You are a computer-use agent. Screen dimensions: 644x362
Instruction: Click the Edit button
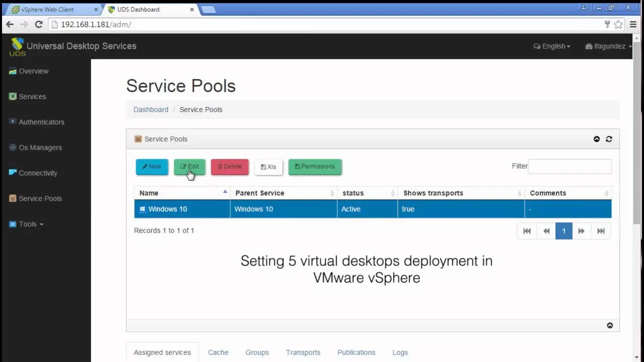(x=190, y=167)
